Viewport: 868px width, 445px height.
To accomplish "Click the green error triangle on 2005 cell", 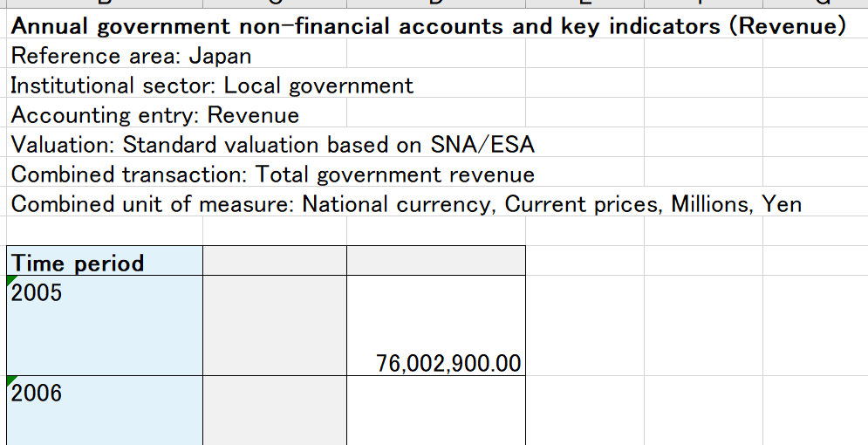I will tap(11, 281).
